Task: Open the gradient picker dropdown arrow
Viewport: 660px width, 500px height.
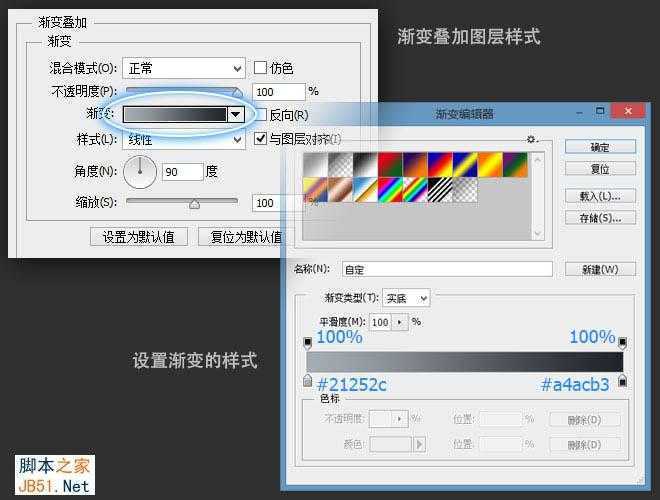Action: pyautogui.click(x=236, y=114)
